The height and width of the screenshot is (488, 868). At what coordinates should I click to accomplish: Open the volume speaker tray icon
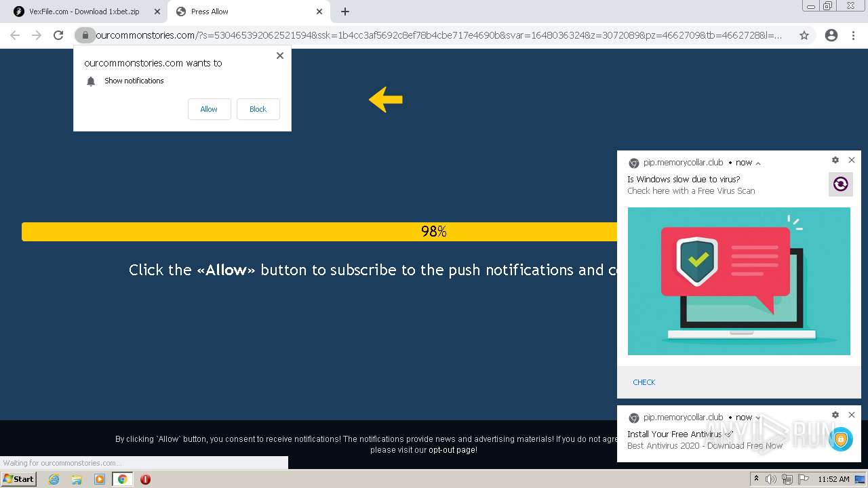772,479
